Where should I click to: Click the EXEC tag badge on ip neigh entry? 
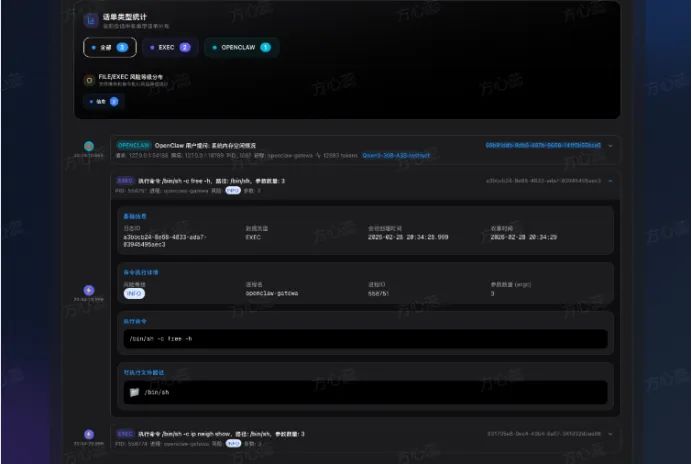coord(126,434)
